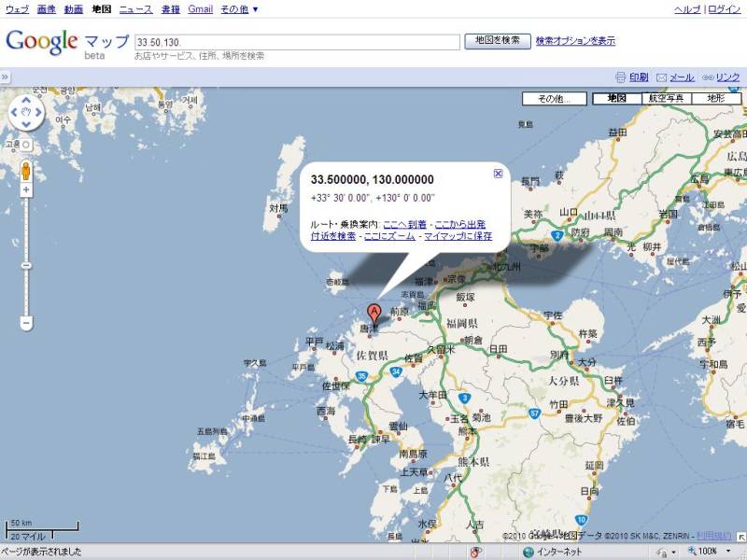The height and width of the screenshot is (560, 747).
Task: Click the 地図を検索 search button
Action: pyautogui.click(x=497, y=41)
